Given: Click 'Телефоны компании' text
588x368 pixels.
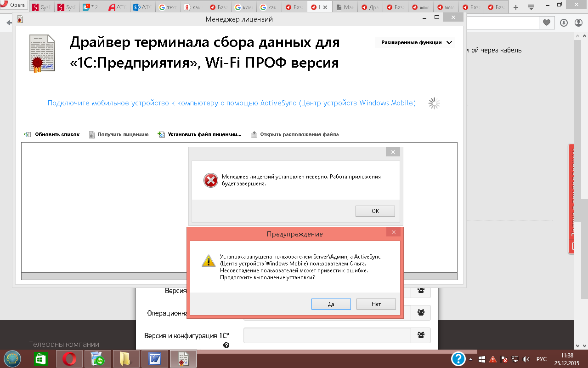Looking at the screenshot, I should (x=64, y=344).
